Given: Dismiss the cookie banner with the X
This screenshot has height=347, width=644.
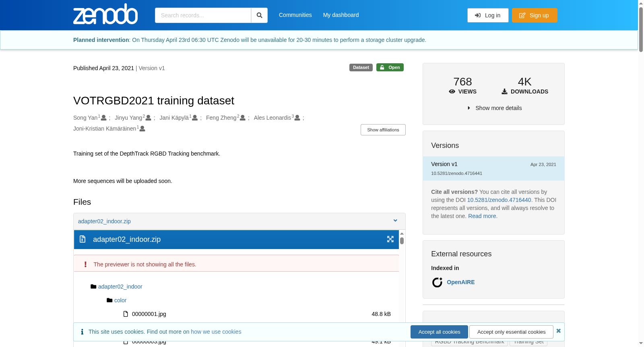Looking at the screenshot, I should coord(558,331).
